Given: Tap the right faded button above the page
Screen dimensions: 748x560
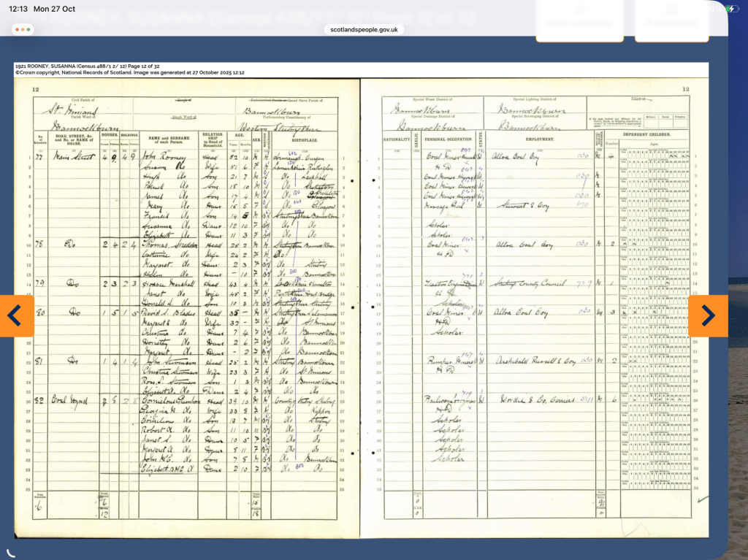Looking at the screenshot, I should coord(671,20).
